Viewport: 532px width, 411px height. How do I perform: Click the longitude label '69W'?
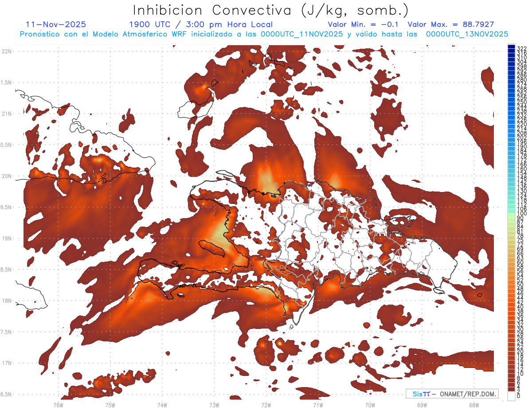tap(422, 405)
